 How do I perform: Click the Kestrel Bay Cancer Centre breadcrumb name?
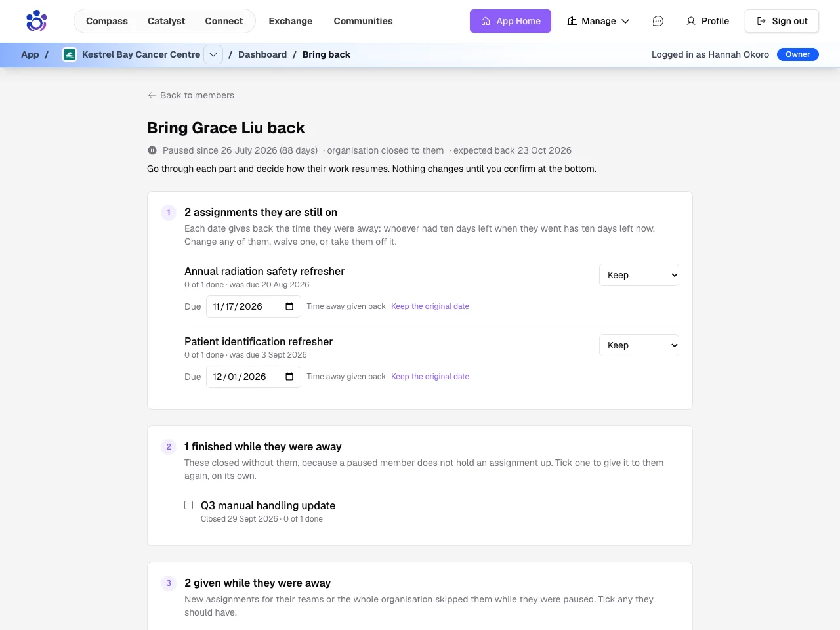point(141,54)
